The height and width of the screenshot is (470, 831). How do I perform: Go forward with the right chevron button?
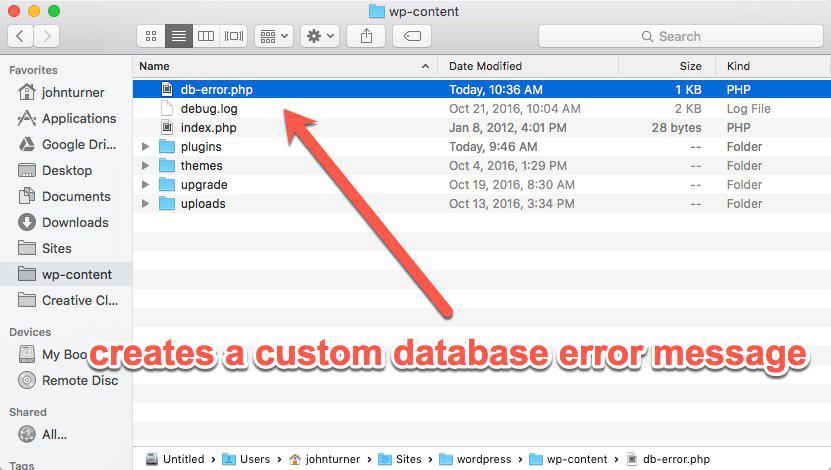coord(47,37)
